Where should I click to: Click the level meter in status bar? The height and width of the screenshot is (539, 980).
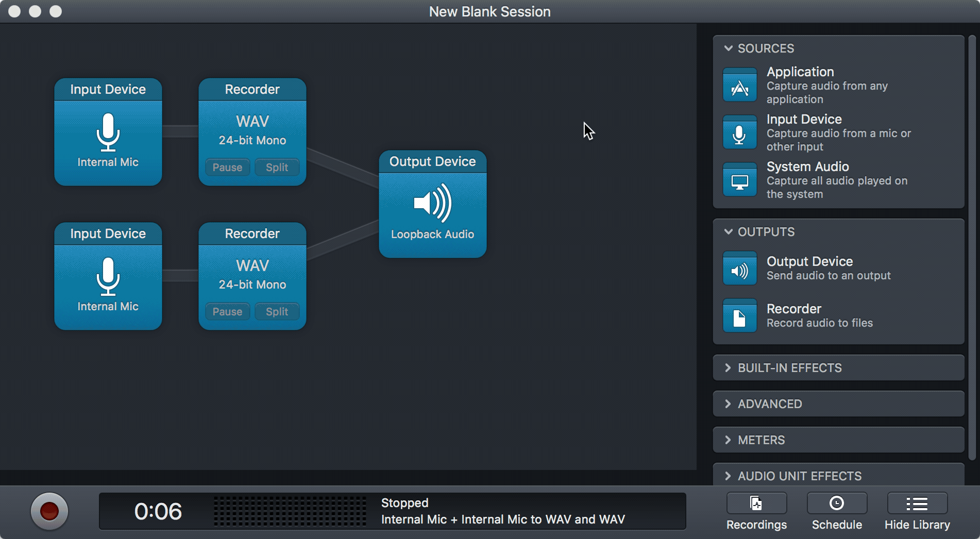click(x=290, y=511)
